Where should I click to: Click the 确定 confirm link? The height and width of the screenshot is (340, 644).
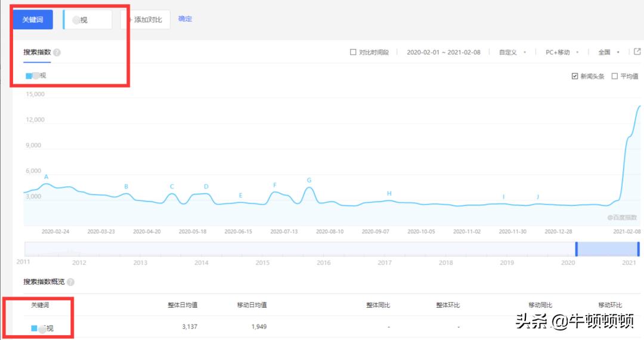point(185,19)
